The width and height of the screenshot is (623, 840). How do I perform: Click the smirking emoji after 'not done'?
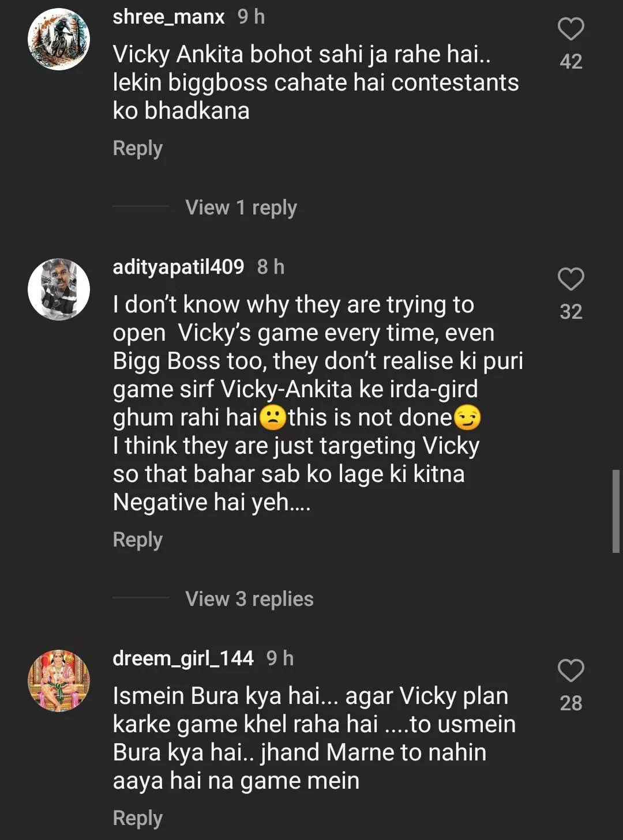click(x=467, y=417)
